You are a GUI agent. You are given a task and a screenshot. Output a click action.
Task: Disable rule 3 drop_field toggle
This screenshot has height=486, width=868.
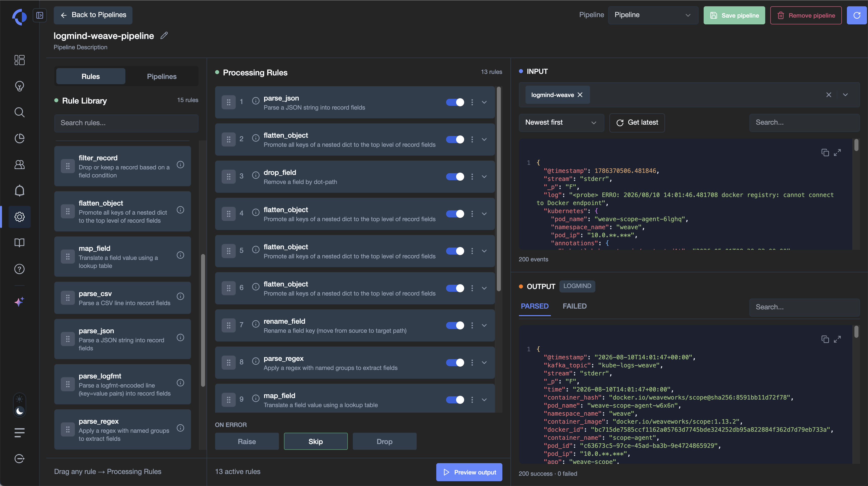tap(455, 177)
